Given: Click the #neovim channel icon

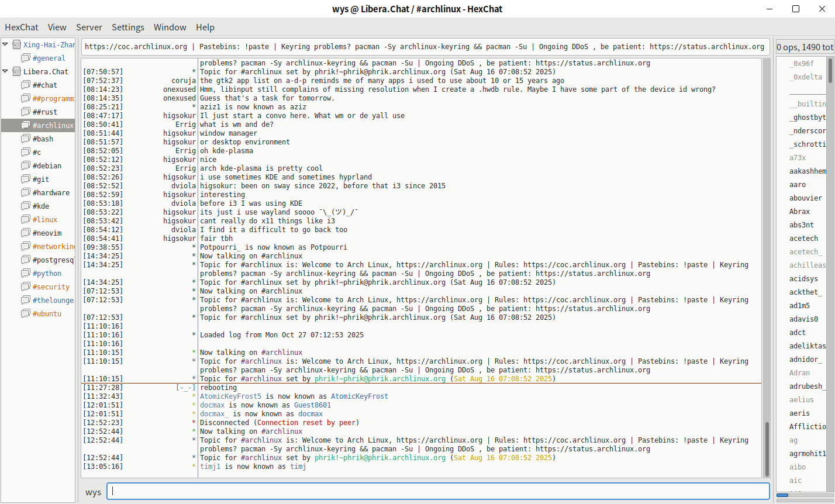Looking at the screenshot, I should click(25, 233).
